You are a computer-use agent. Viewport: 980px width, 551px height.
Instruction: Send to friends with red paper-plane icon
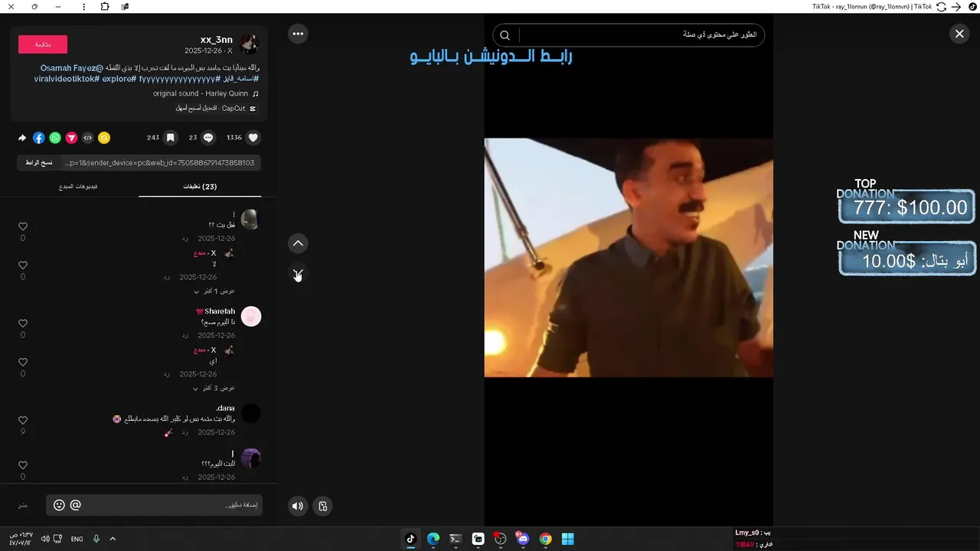click(x=71, y=138)
